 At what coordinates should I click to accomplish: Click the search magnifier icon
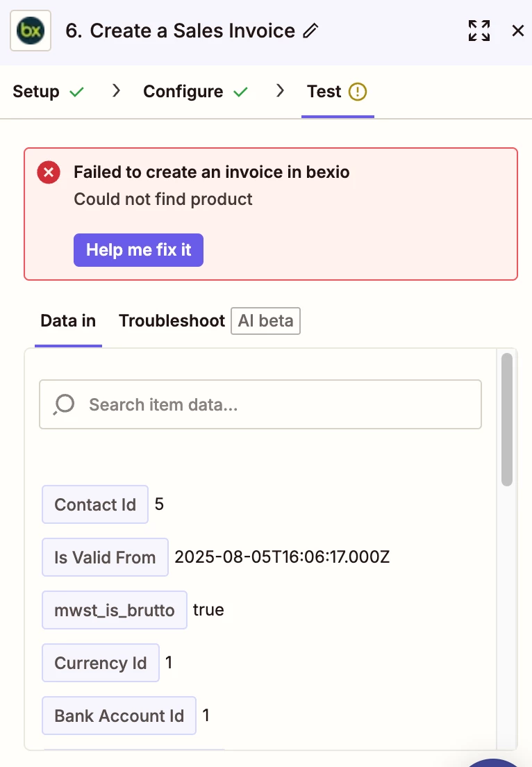coord(64,404)
